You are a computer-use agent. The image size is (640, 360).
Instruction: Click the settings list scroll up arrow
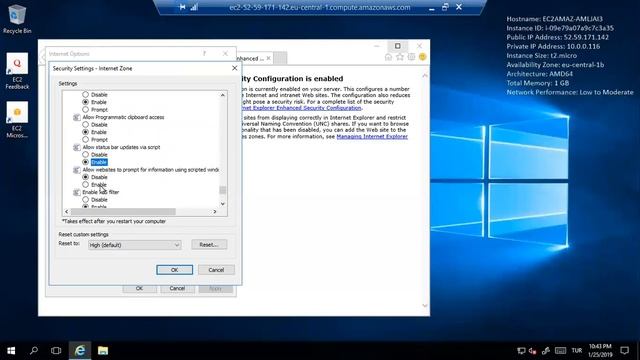pos(222,95)
